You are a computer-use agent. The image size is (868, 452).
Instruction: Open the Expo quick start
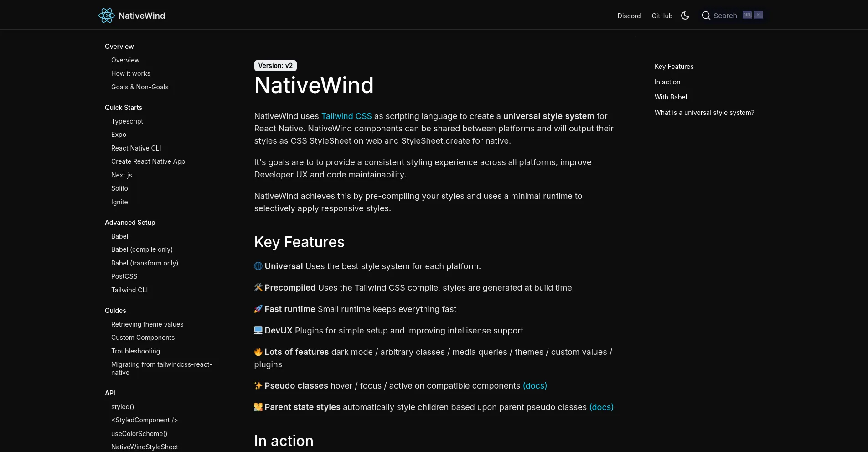(119, 134)
